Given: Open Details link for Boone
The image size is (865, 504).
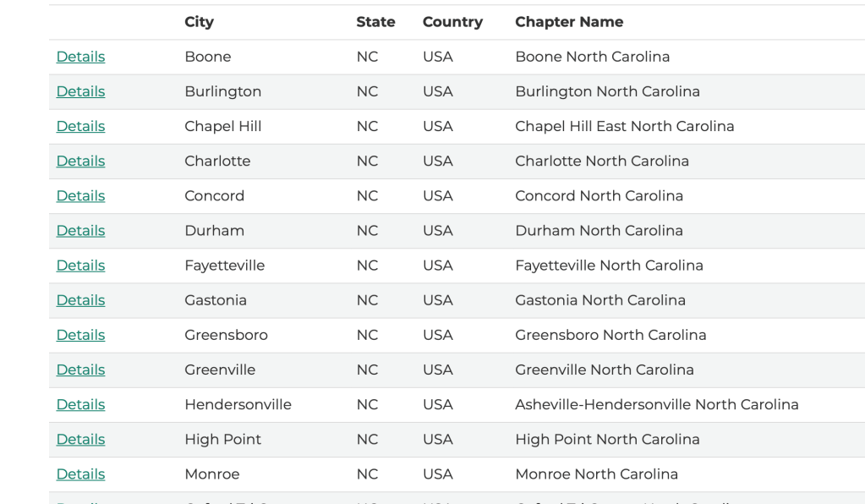Looking at the screenshot, I should tap(80, 57).
